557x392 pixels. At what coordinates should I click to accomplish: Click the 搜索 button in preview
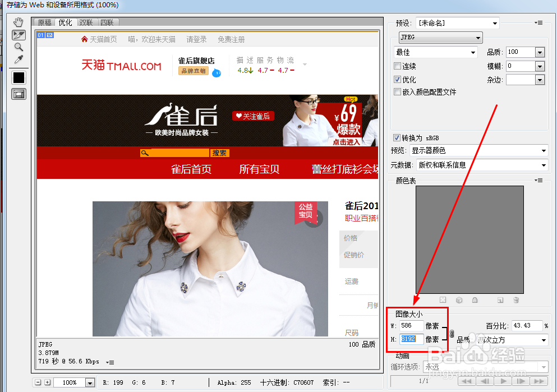pos(219,153)
